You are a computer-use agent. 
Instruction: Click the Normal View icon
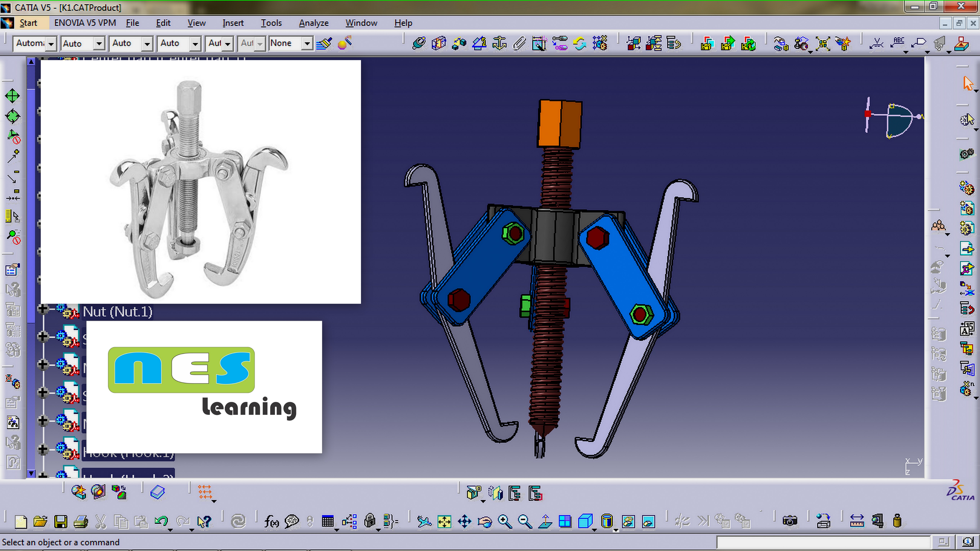coord(545,521)
